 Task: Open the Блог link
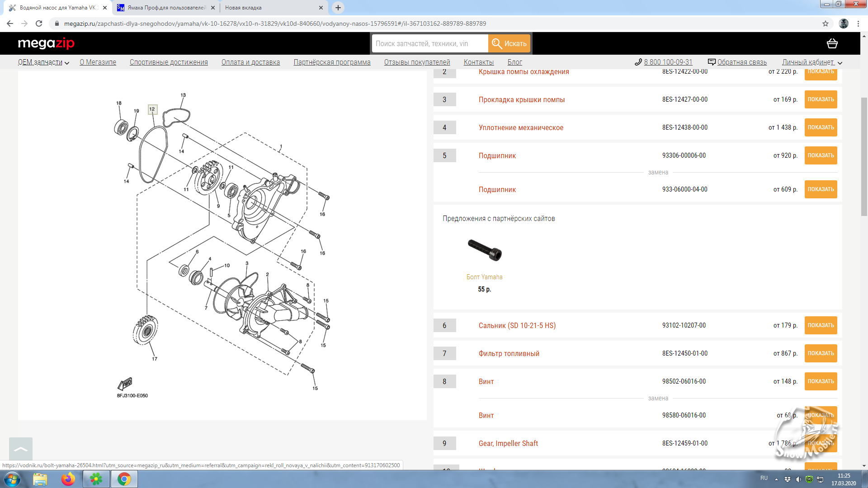tap(514, 62)
